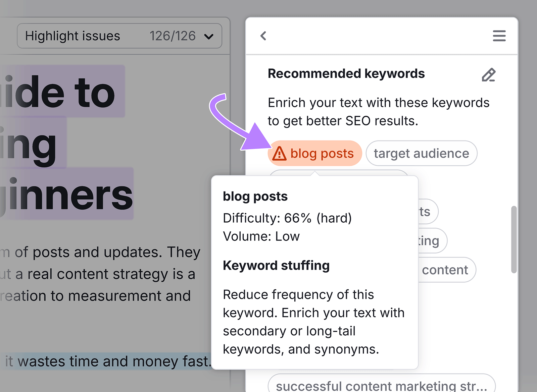
Task: Expand the "Highlight issues" dropdown
Action: pos(73,36)
